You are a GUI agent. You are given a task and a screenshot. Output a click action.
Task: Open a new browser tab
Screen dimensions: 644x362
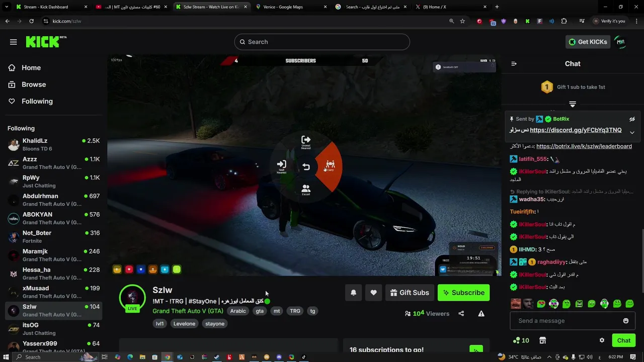[497, 7]
